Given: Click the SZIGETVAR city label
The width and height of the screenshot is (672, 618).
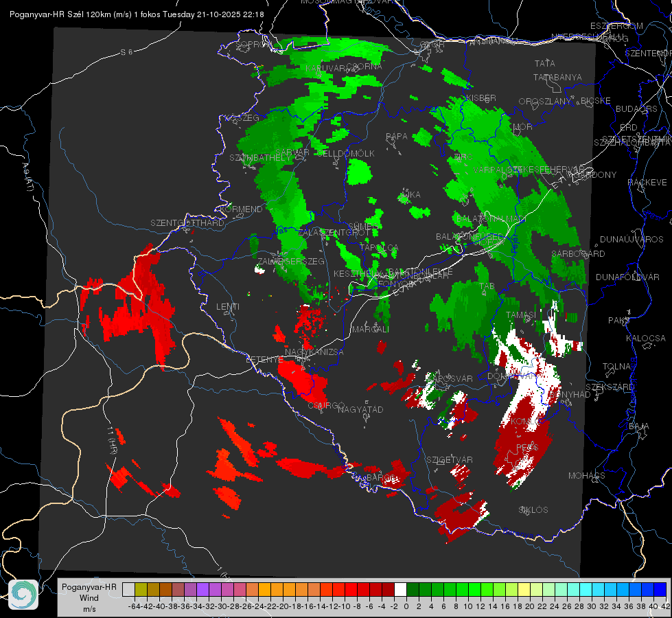Looking at the screenshot, I should pyautogui.click(x=450, y=460).
